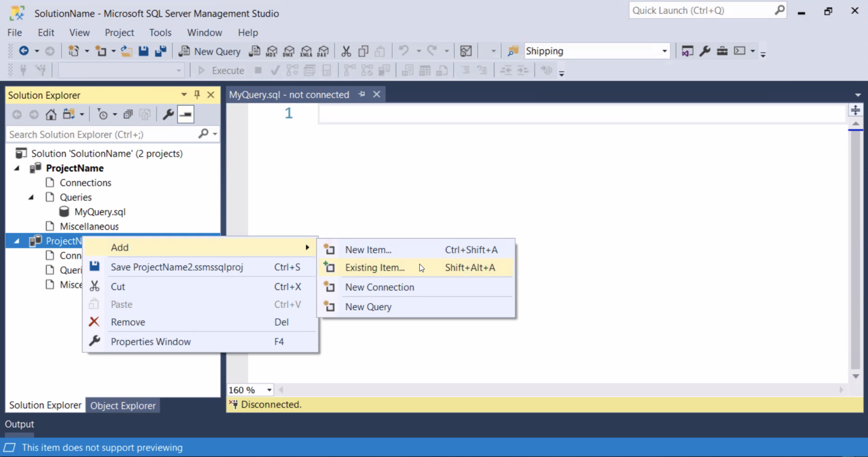Choose New Connection in the Add submenu
868x457 pixels.
[x=416, y=287]
